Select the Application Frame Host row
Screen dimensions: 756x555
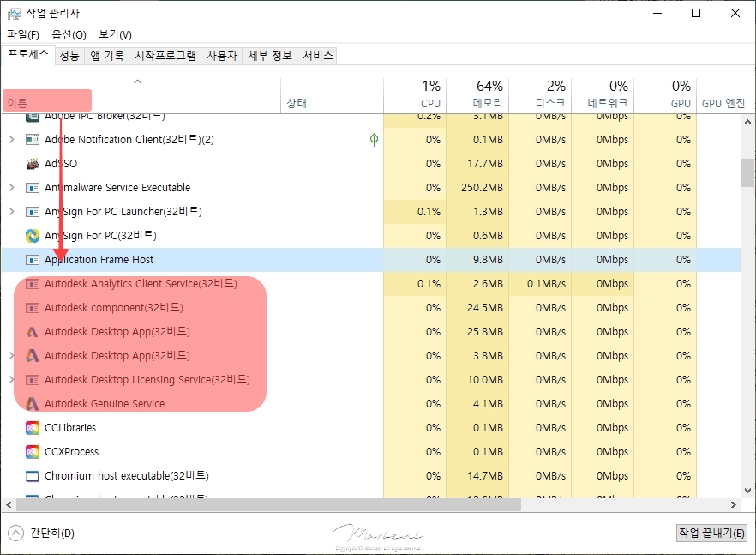coord(371,260)
